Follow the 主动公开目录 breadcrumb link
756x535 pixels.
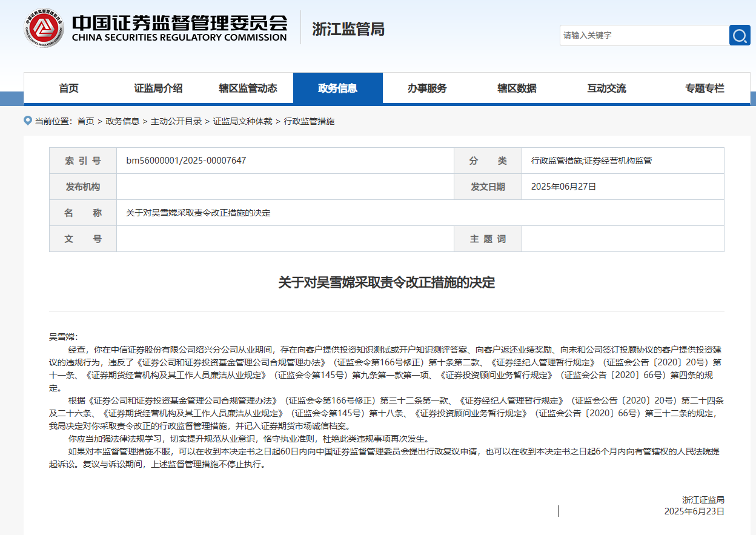[176, 121]
